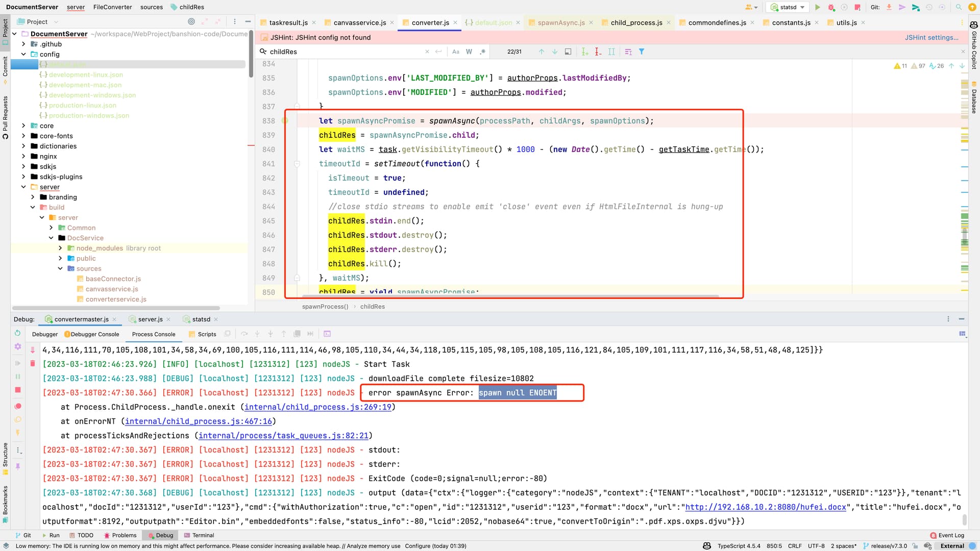
Task: Start debugging with the bug icon
Action: tap(831, 7)
